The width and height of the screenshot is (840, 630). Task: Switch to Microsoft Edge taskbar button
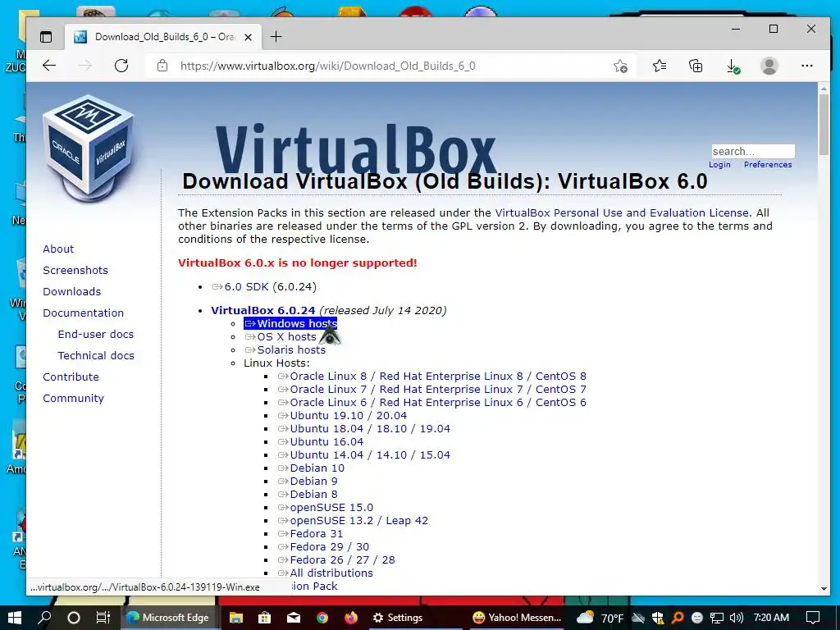167,618
